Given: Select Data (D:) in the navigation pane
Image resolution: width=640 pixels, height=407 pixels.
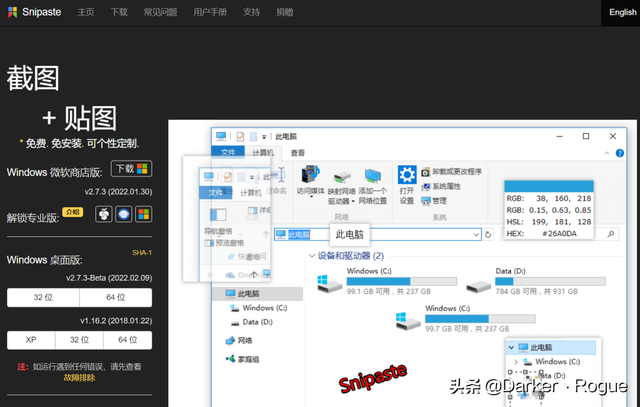Looking at the screenshot, I should click(251, 322).
